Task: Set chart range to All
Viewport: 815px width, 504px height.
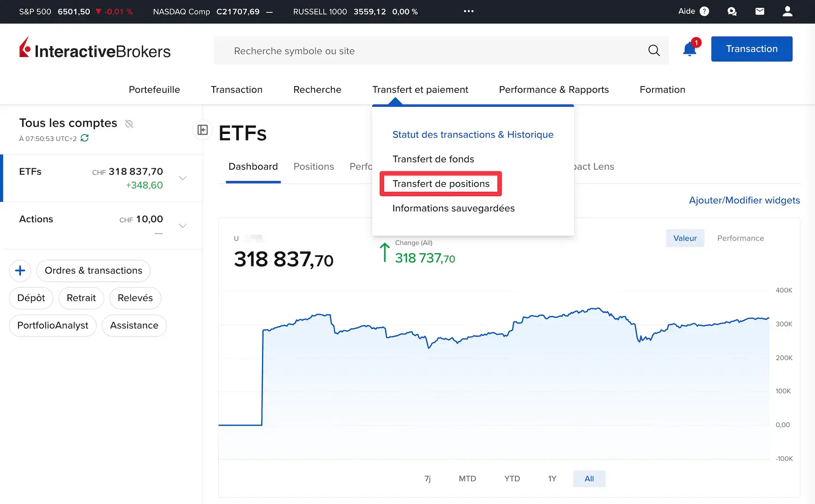Action: [x=589, y=479]
